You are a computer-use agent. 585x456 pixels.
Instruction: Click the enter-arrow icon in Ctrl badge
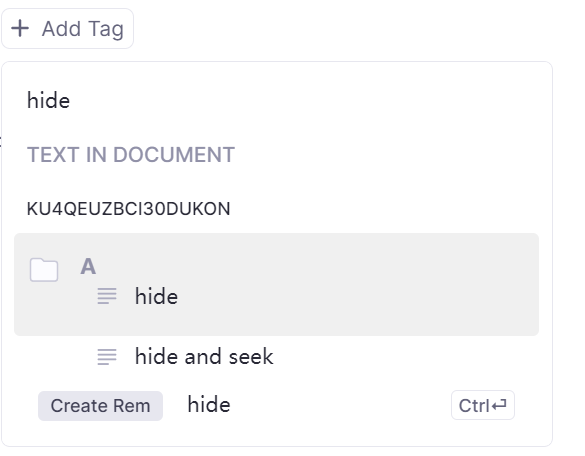499,405
